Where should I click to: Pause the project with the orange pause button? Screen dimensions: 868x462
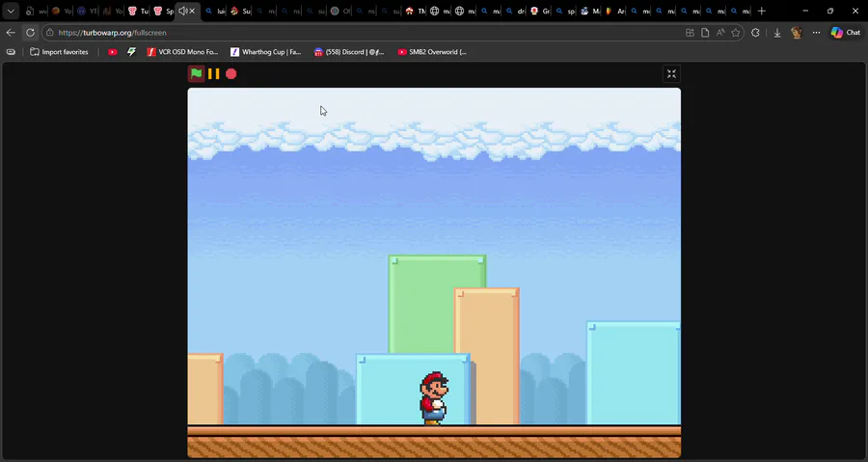tap(214, 73)
